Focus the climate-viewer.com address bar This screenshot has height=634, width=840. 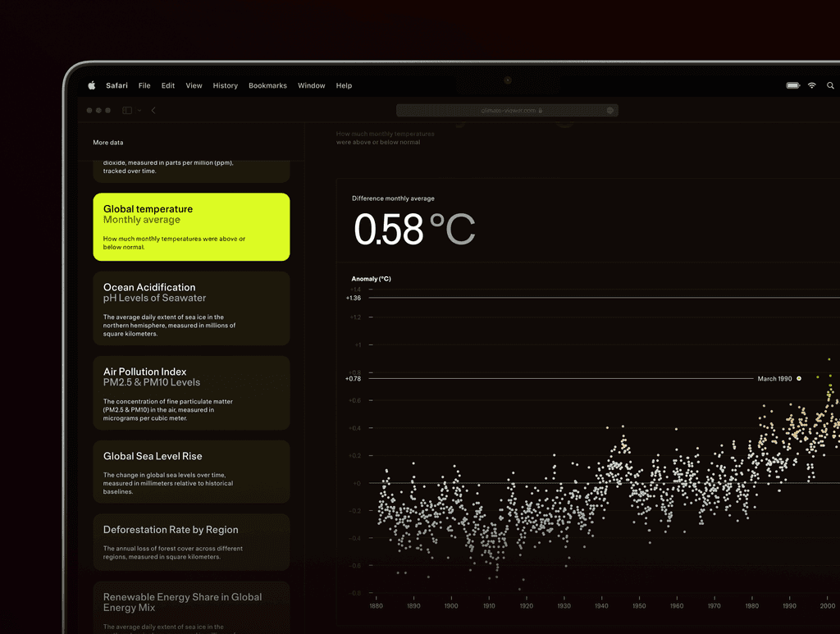pos(507,110)
